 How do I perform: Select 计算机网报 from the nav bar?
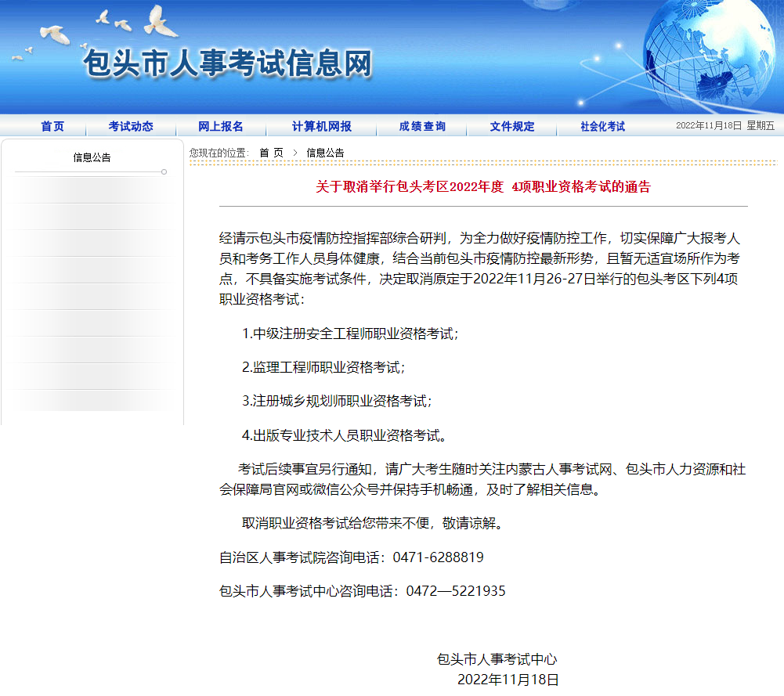click(x=321, y=126)
